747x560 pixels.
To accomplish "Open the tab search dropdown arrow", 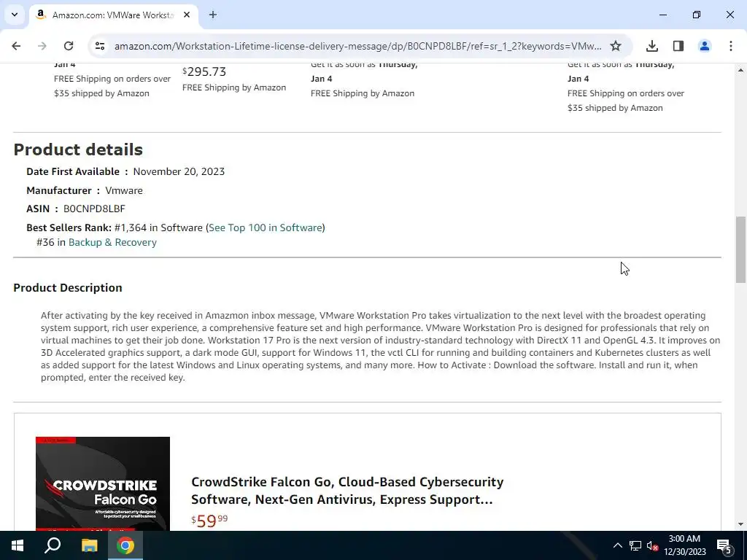I will (15, 15).
